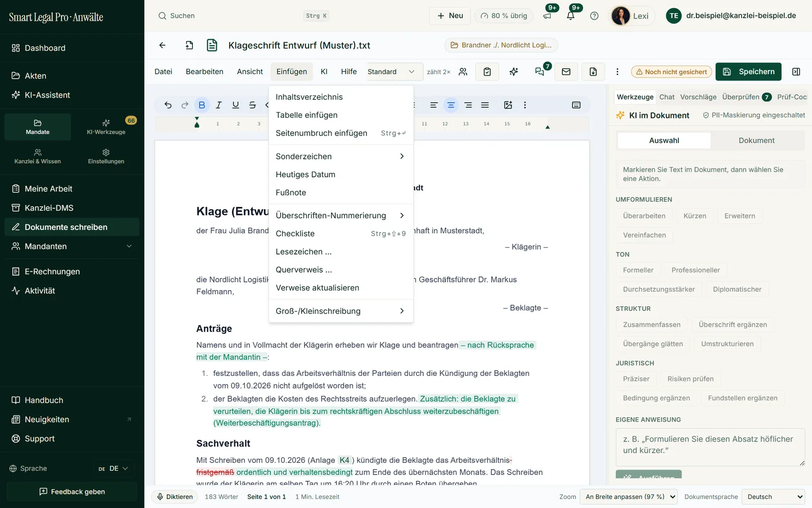Screen dimensions: 812x508
Task: Open the KI sparkle tool icon
Action: [514, 72]
